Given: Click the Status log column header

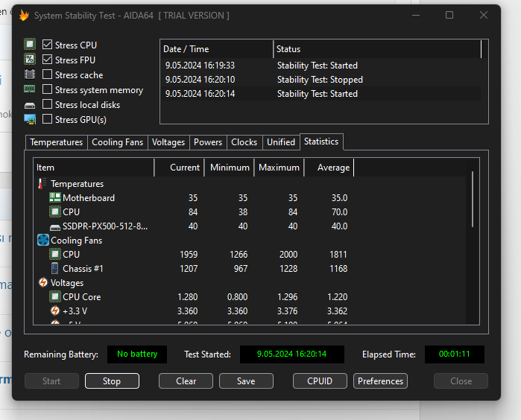Looking at the screenshot, I should click(377, 49).
